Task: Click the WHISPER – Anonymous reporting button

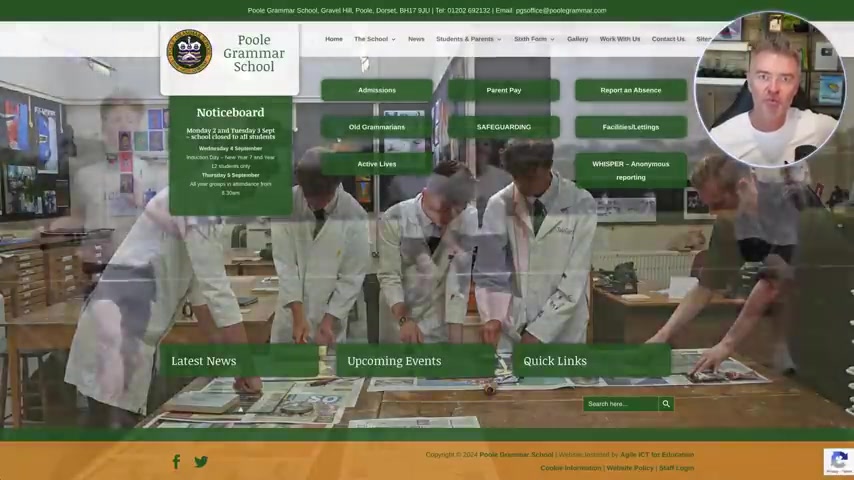Action: tap(631, 171)
